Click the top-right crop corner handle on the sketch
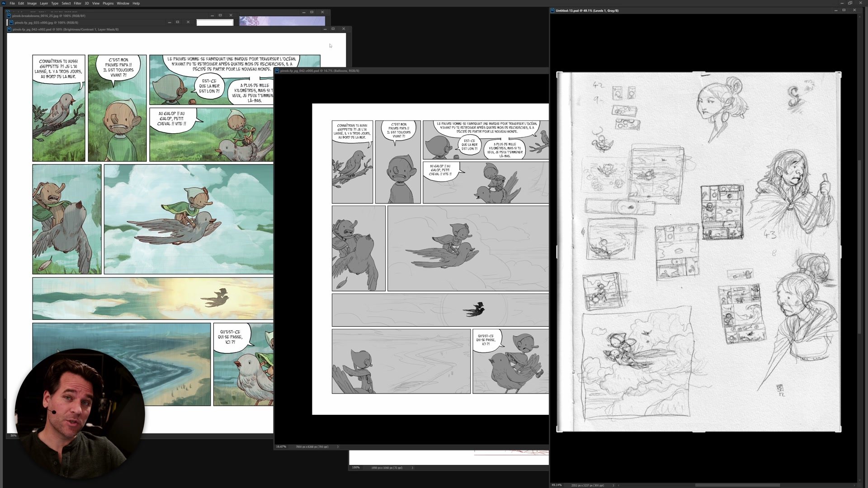868x488 pixels. pos(839,74)
